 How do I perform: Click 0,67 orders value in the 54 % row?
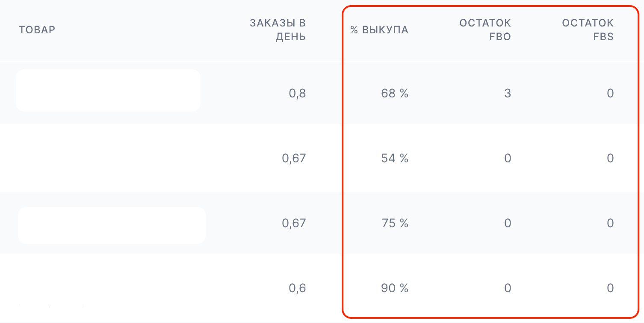[x=294, y=159]
